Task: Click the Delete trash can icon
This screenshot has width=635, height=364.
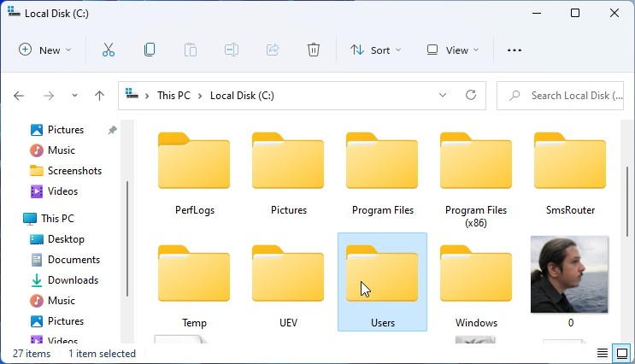Action: click(x=314, y=50)
